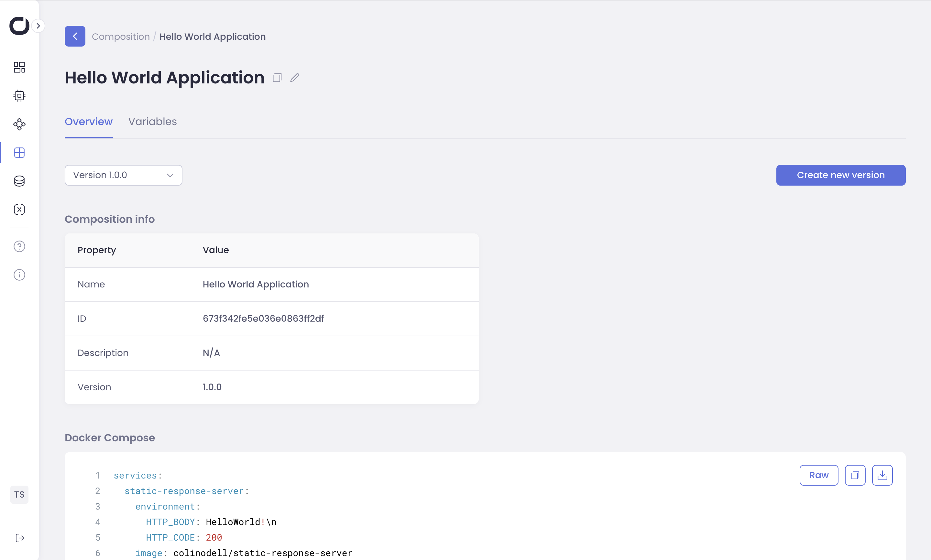
Task: Click Create new version button
Action: coord(840,175)
